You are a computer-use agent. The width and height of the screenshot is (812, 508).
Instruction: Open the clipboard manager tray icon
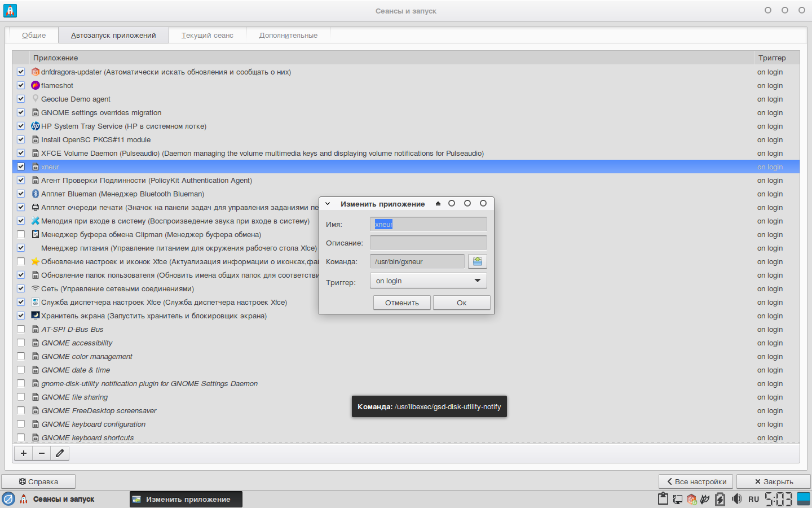point(663,499)
